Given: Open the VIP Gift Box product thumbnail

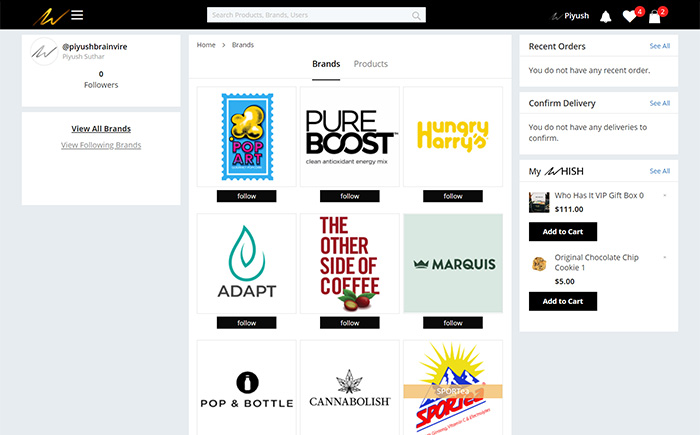Looking at the screenshot, I should pyautogui.click(x=539, y=202).
